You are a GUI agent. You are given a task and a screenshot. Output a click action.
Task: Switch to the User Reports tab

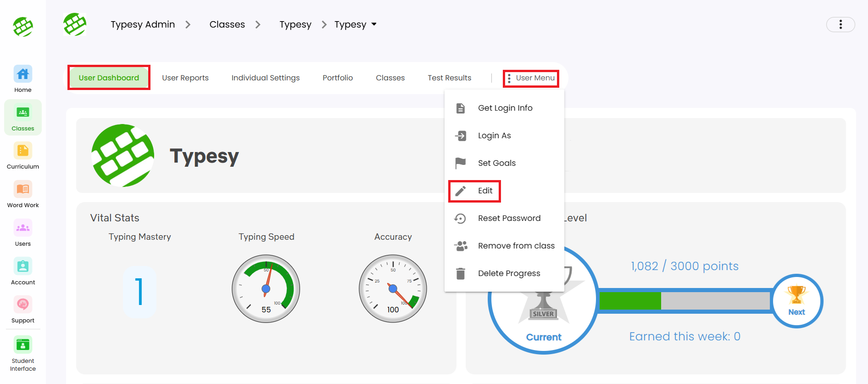[185, 78]
